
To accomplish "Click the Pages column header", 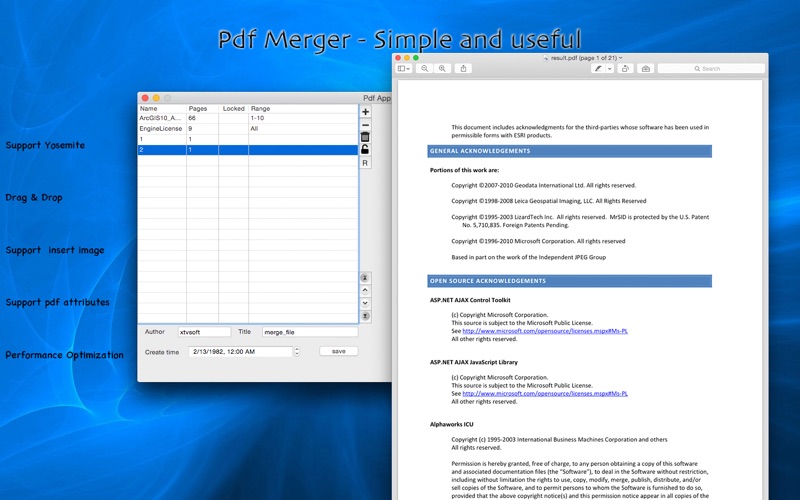I will tap(203, 109).
